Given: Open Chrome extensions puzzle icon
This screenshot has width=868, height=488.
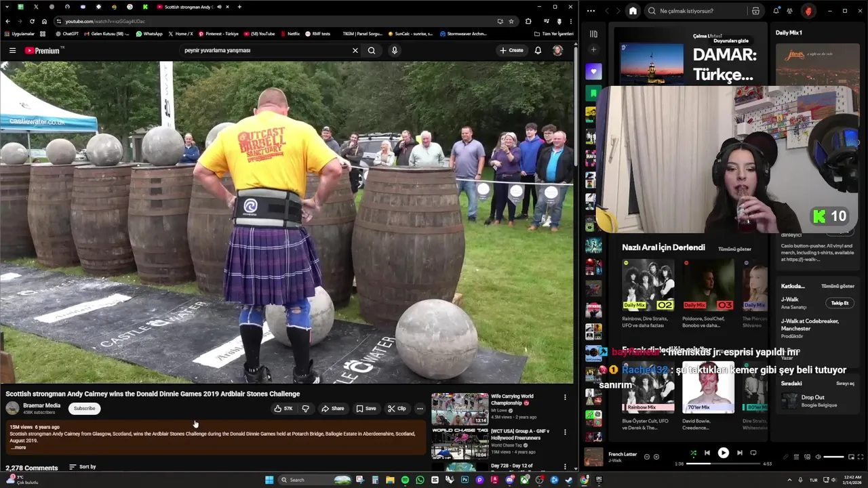Looking at the screenshot, I should point(528,21).
